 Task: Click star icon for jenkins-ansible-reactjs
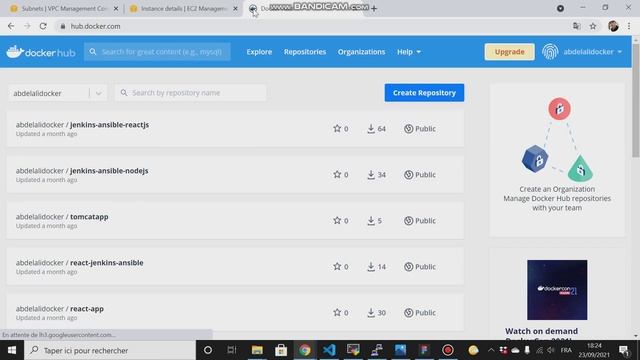click(x=337, y=129)
